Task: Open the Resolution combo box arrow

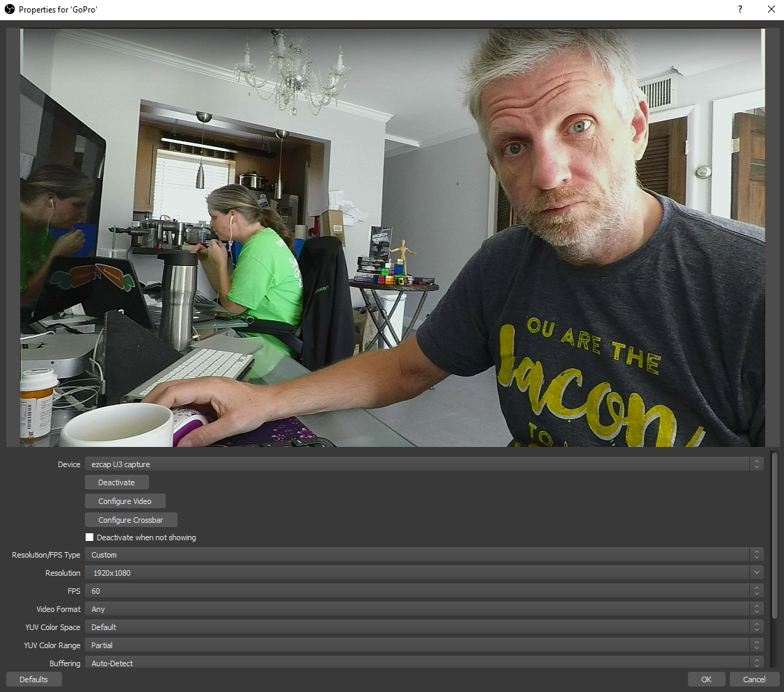Action: tap(756, 573)
